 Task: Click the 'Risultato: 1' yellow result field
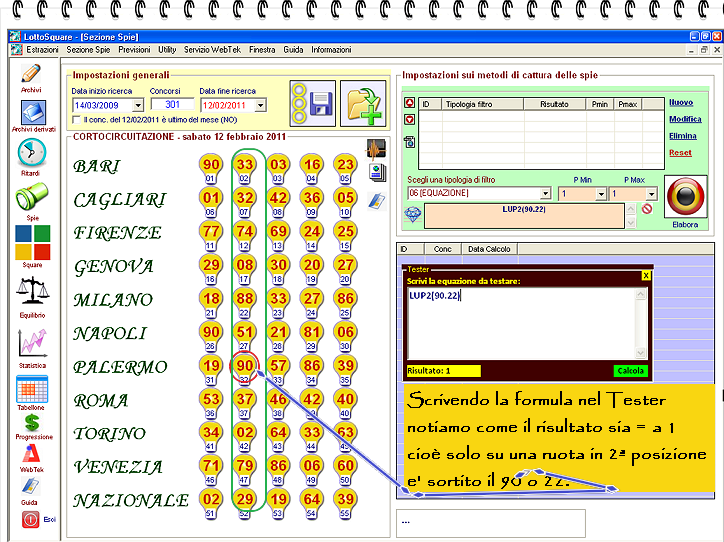click(443, 371)
